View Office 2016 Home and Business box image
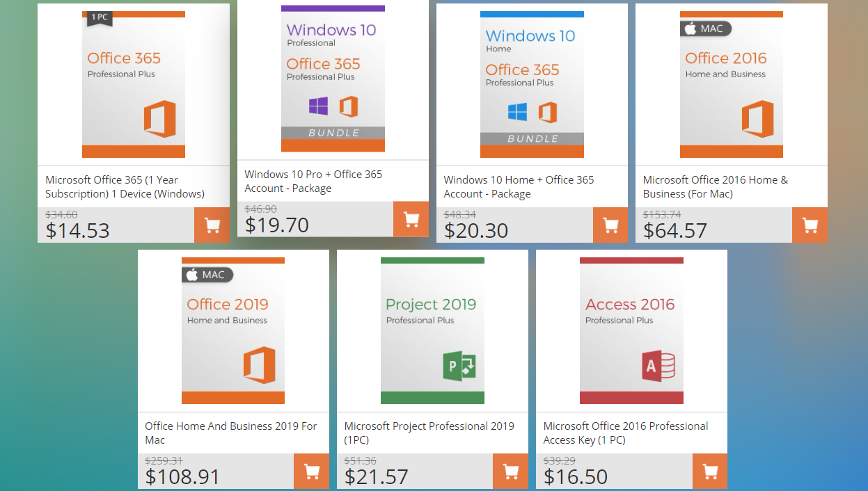 pyautogui.click(x=731, y=84)
